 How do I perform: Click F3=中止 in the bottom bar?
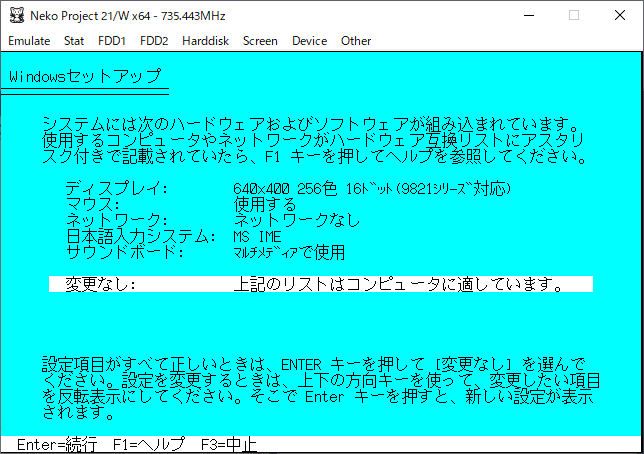[229, 445]
